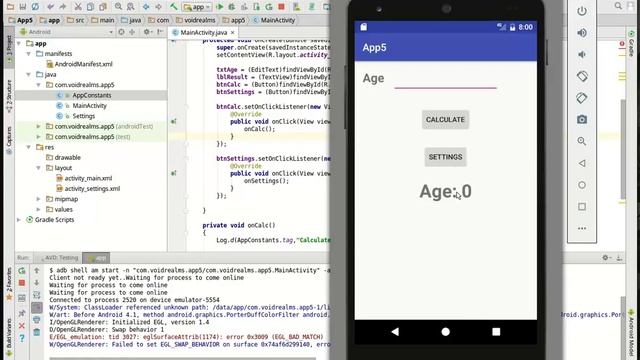The width and height of the screenshot is (640, 360).
Task: Click the Run panel settings gear
Action: coord(606,258)
